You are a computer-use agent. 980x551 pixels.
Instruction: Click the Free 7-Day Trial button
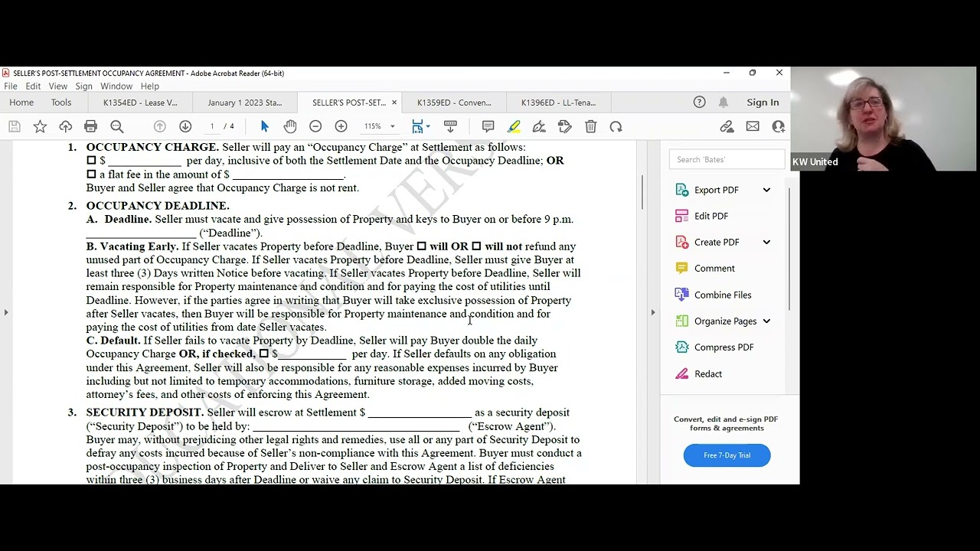coord(727,455)
